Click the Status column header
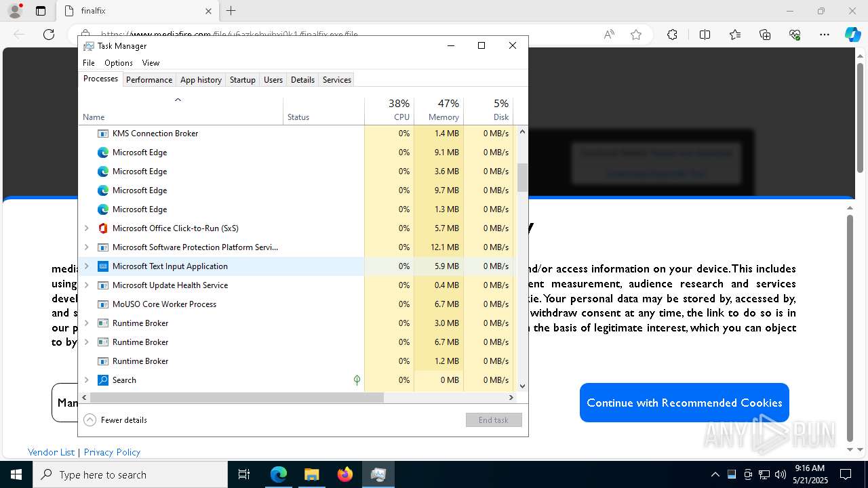This screenshot has height=488, width=868. 323,110
